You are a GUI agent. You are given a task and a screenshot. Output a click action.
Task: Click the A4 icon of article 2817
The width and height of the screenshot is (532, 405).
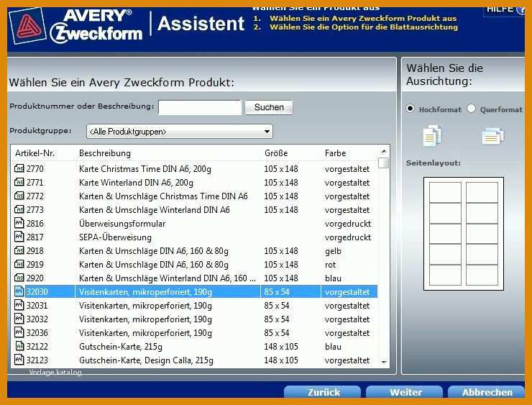coord(19,237)
